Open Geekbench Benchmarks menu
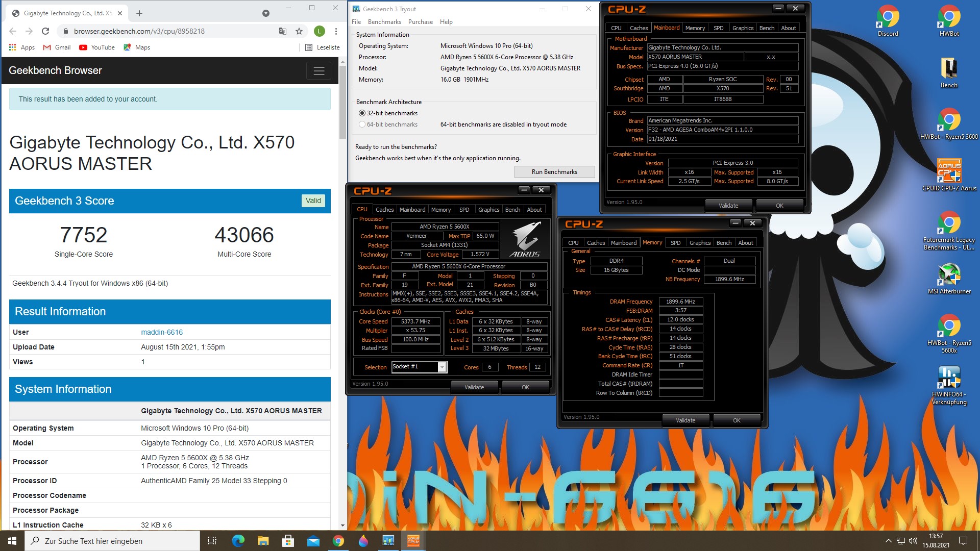Viewport: 980px width, 551px height. (x=384, y=22)
